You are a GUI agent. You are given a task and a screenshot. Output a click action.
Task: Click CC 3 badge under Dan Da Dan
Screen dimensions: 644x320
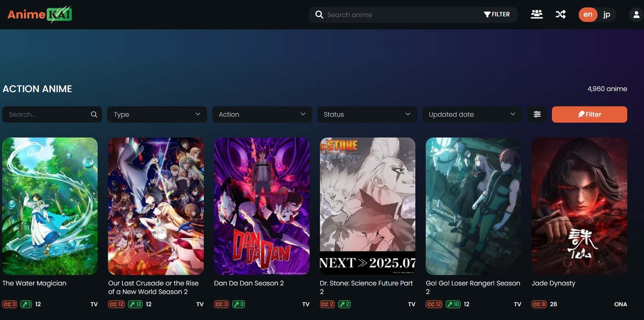pos(221,304)
